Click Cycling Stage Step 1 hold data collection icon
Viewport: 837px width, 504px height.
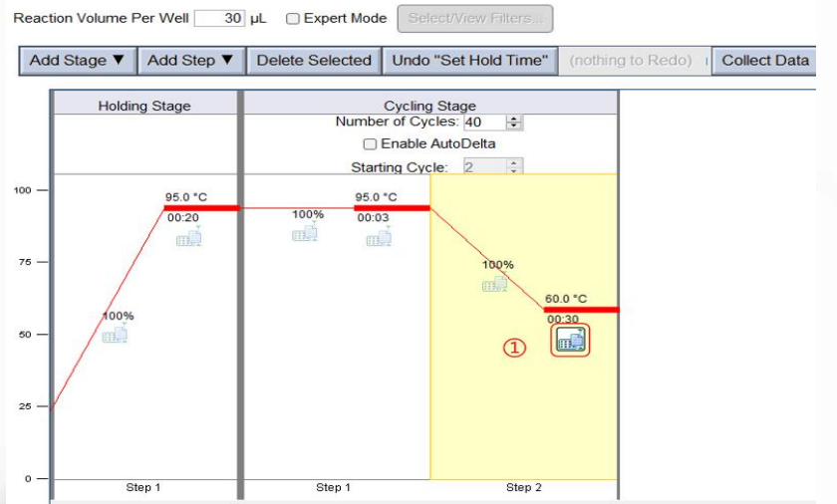[379, 237]
